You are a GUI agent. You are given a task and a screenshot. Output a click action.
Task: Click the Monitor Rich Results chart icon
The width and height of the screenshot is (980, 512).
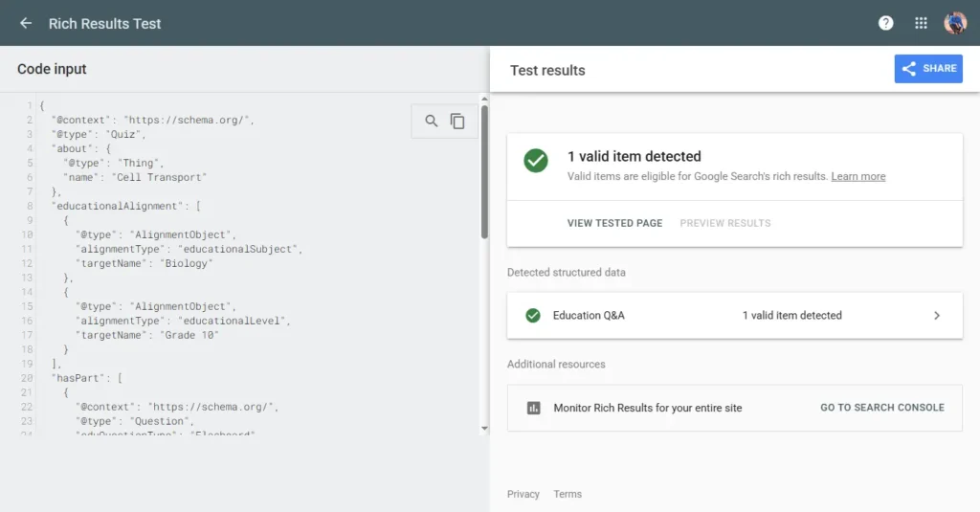[533, 409]
